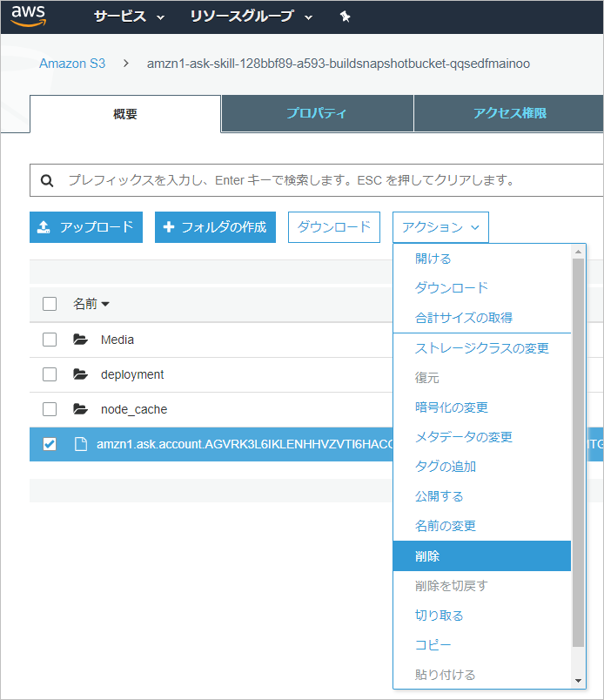This screenshot has width=604, height=700.
Task: Click the action menu scroll-down arrow
Action: [x=579, y=681]
